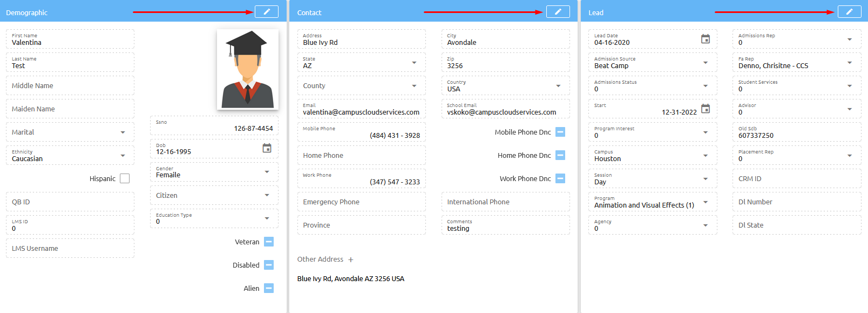This screenshot has height=313, width=868.
Task: Click the graduate student avatar photo
Action: click(248, 69)
